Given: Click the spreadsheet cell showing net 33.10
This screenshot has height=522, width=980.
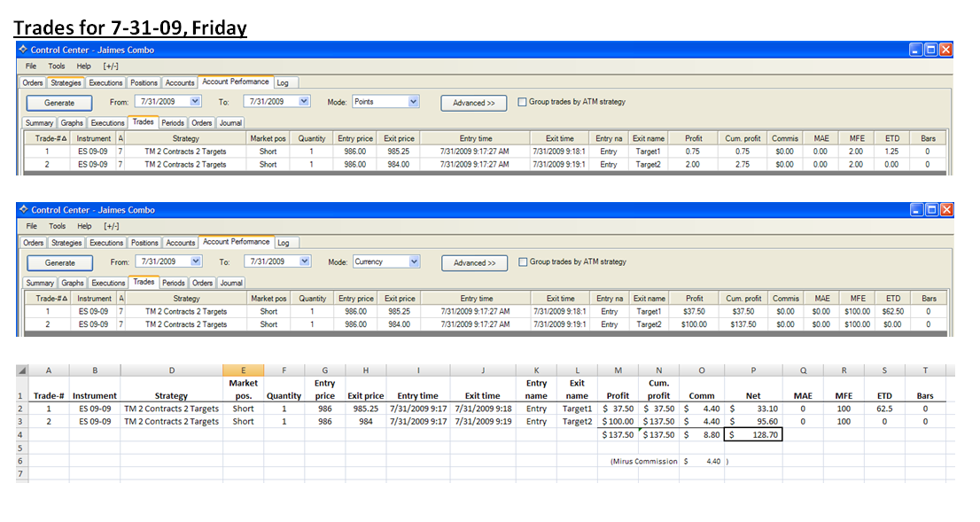Looking at the screenshot, I should pyautogui.click(x=752, y=409).
